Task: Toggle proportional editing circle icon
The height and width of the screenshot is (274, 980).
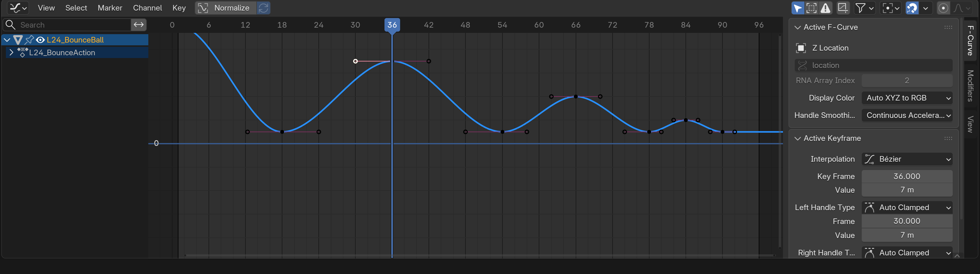Action: (x=943, y=8)
